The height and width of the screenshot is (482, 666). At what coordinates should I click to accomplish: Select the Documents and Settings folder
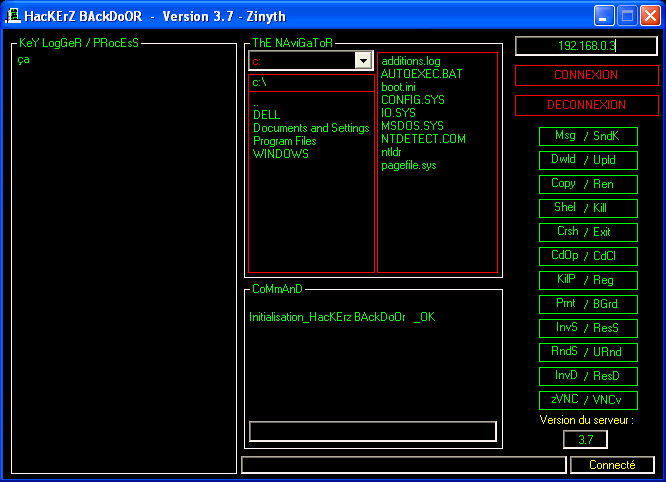click(x=311, y=128)
